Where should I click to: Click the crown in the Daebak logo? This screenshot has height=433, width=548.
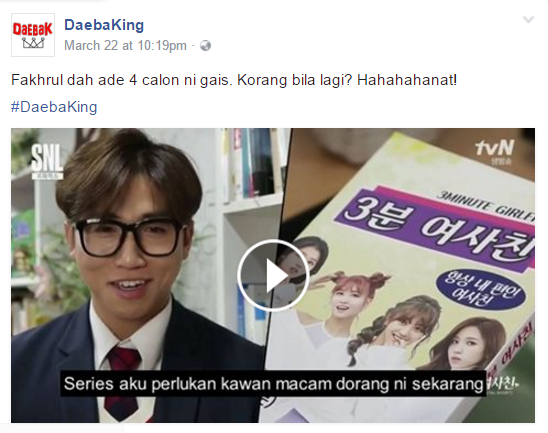tap(33, 43)
